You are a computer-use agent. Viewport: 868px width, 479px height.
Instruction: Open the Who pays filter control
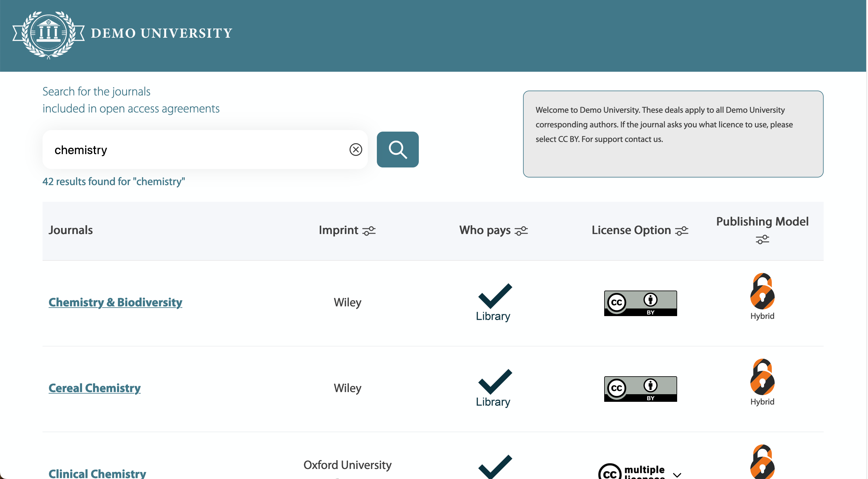[521, 231]
